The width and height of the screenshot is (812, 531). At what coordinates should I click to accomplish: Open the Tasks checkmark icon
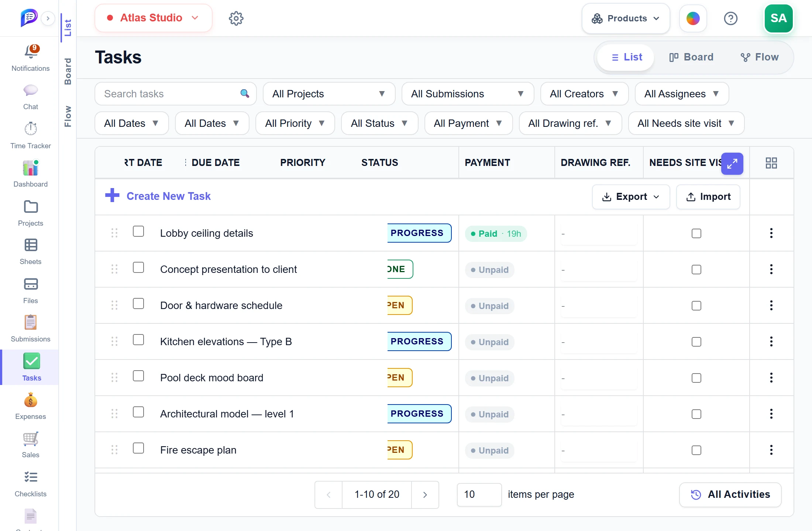[32, 361]
